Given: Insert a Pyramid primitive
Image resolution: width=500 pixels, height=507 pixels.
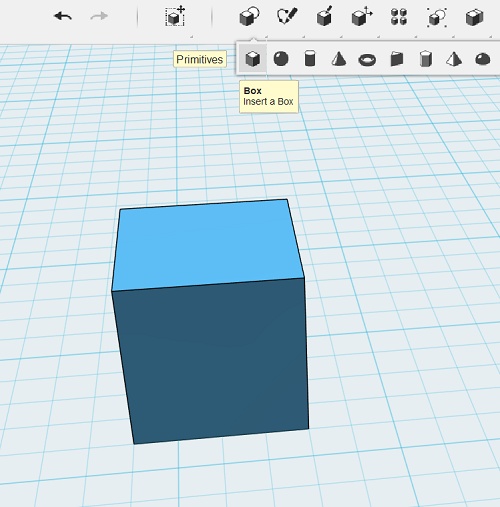Looking at the screenshot, I should click(454, 59).
